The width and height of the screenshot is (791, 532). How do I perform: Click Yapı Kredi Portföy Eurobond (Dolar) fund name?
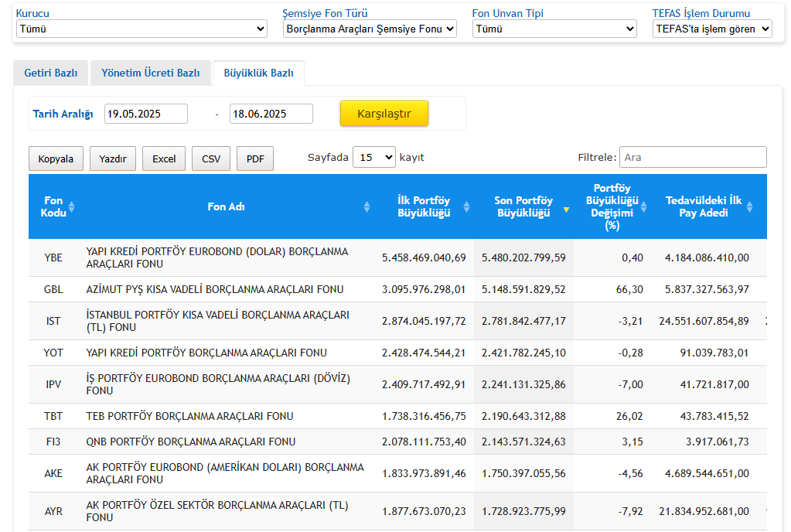(x=217, y=257)
